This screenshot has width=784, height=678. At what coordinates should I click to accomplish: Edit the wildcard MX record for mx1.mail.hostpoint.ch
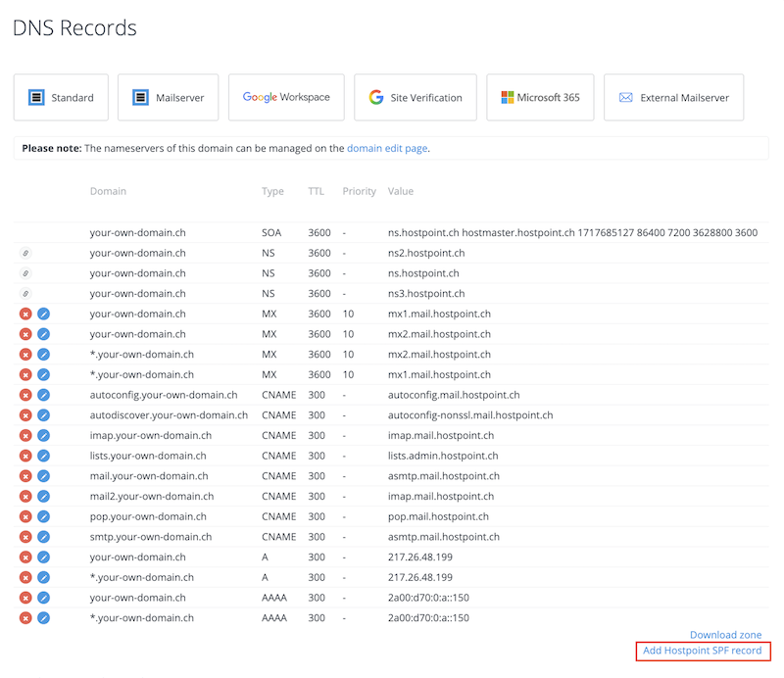(44, 374)
